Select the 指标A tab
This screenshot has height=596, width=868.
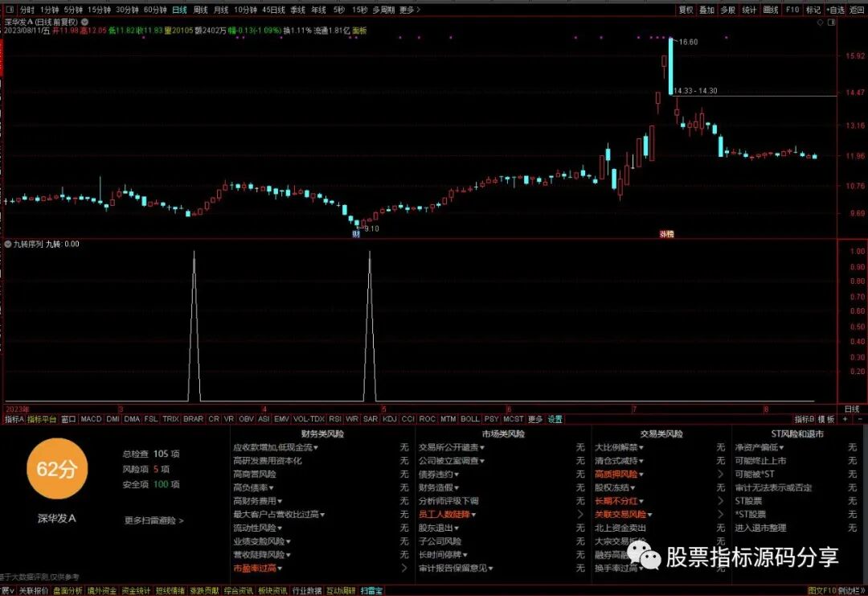pyautogui.click(x=14, y=419)
